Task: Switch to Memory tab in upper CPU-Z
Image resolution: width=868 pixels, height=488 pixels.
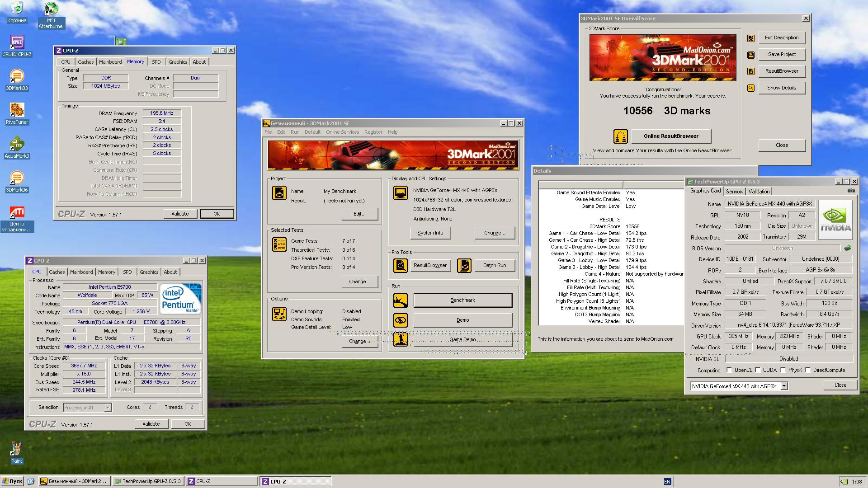Action: pyautogui.click(x=136, y=62)
